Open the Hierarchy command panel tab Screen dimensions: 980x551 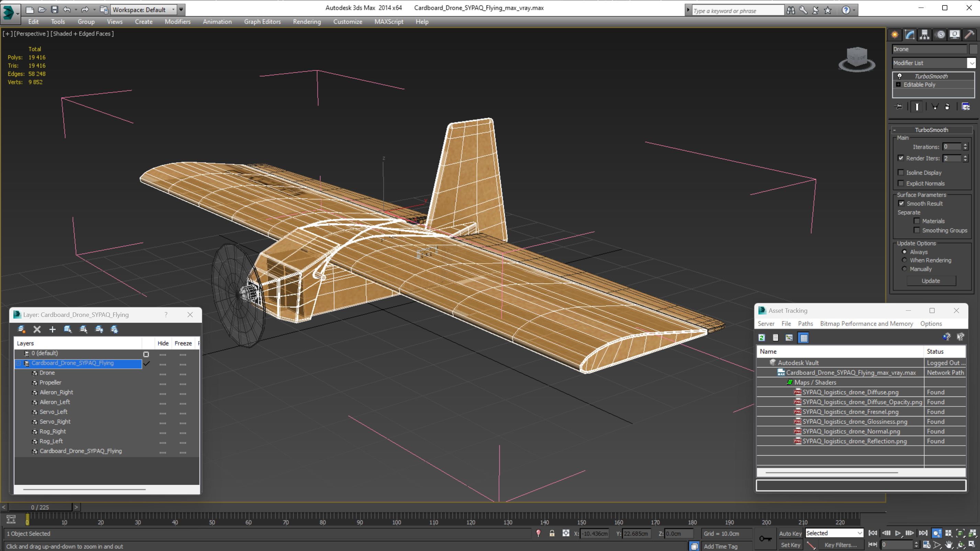click(x=924, y=35)
